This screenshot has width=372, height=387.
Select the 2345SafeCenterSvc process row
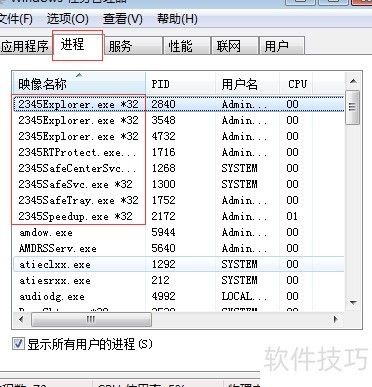[179, 168]
